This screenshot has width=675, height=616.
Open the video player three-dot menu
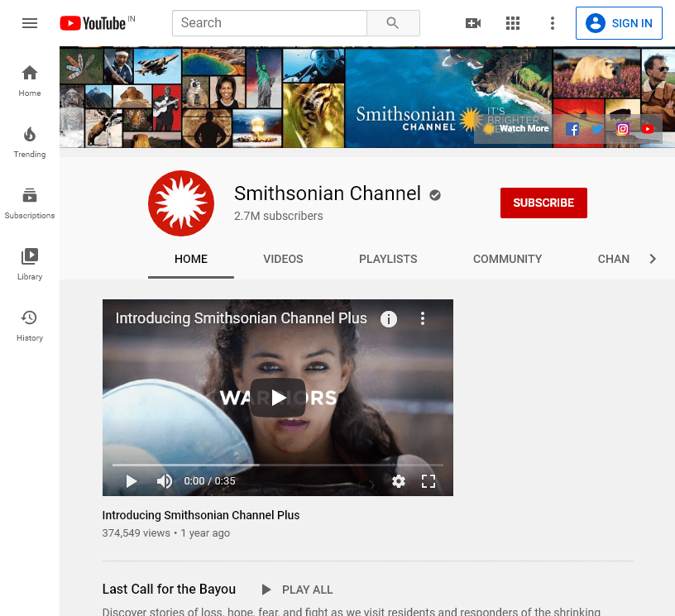click(x=423, y=318)
